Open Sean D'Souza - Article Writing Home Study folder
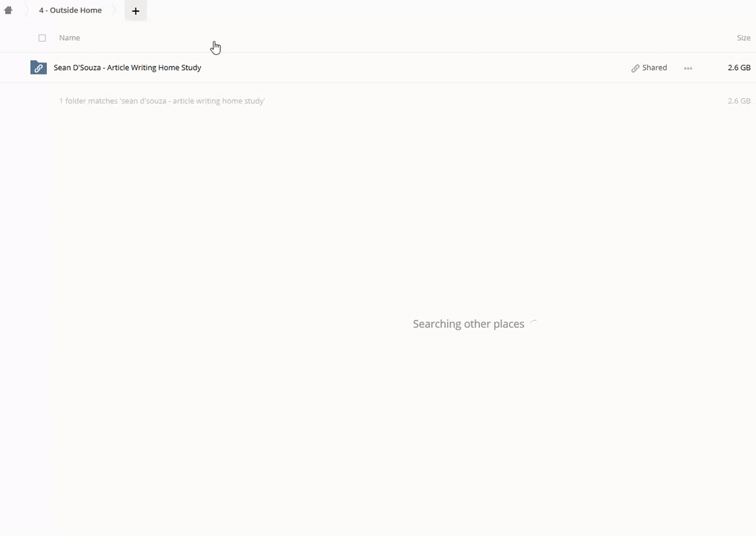This screenshot has width=756, height=536. tap(127, 68)
